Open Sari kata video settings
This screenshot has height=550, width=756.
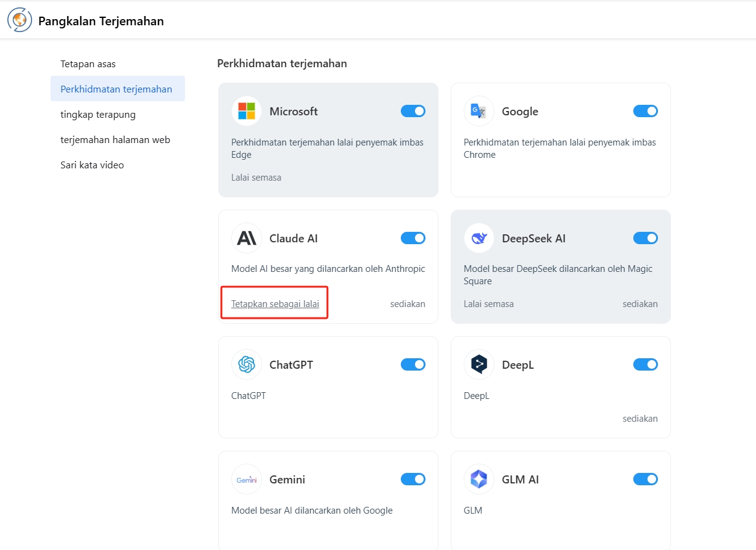coord(118,165)
